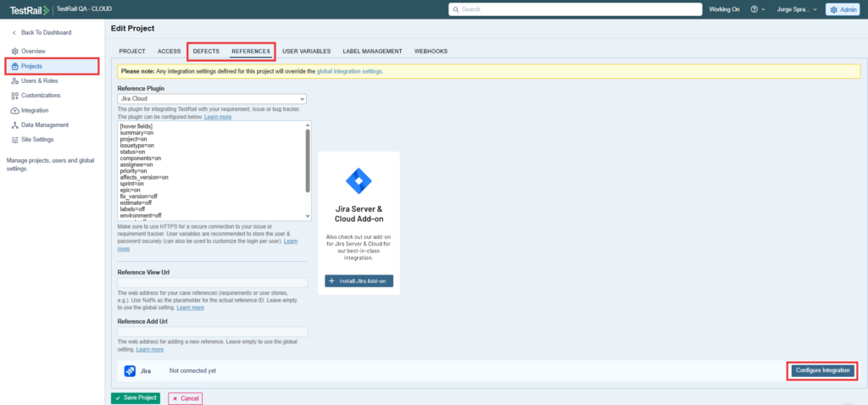Open the Overview sidebar item
868x405 pixels.
(x=33, y=51)
